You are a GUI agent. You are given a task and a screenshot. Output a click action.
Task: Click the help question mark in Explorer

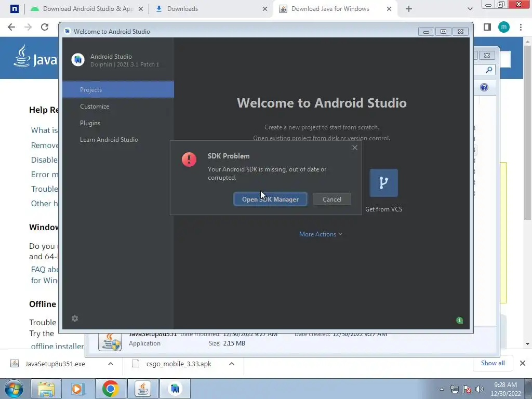tap(484, 87)
